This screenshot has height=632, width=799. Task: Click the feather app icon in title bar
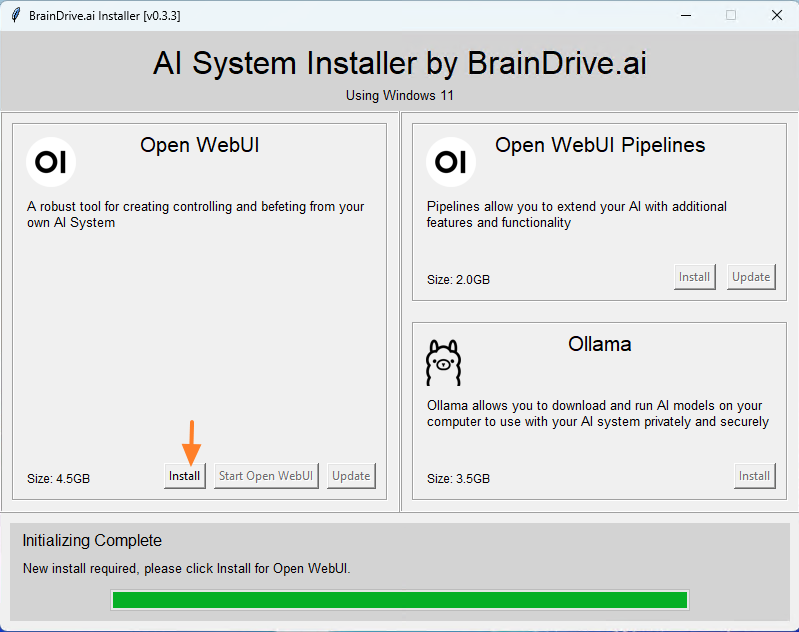pyautogui.click(x=14, y=16)
